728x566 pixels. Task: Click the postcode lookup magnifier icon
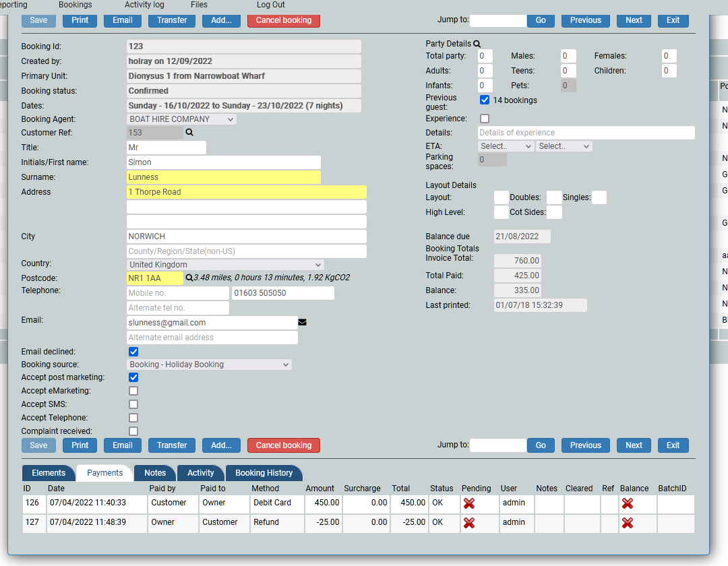pyautogui.click(x=189, y=278)
